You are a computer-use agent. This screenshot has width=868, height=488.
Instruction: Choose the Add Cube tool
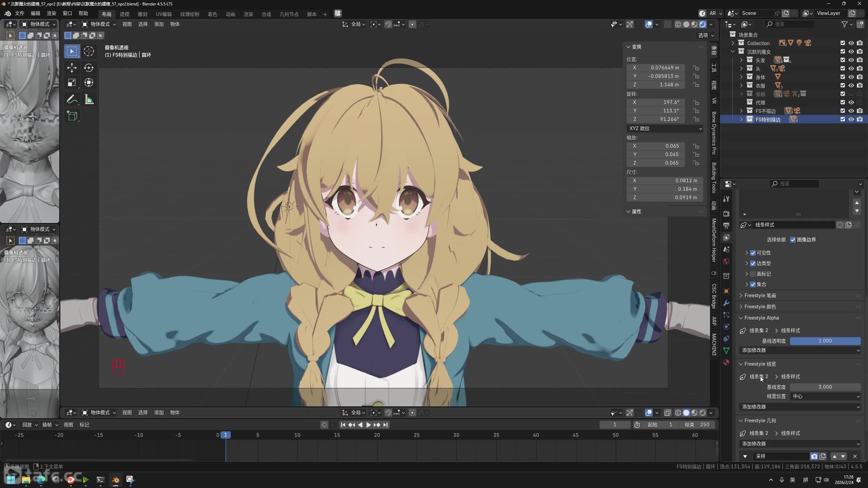(72, 116)
